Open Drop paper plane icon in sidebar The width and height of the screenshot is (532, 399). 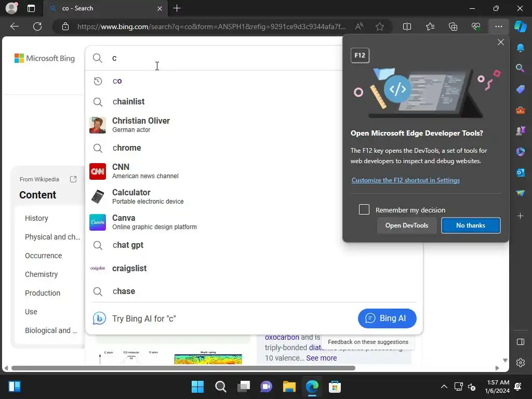[x=521, y=193]
